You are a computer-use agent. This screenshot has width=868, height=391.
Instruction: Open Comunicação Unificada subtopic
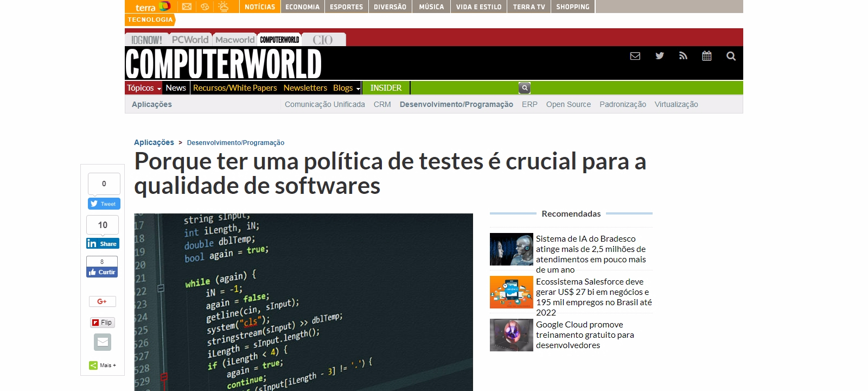[324, 104]
